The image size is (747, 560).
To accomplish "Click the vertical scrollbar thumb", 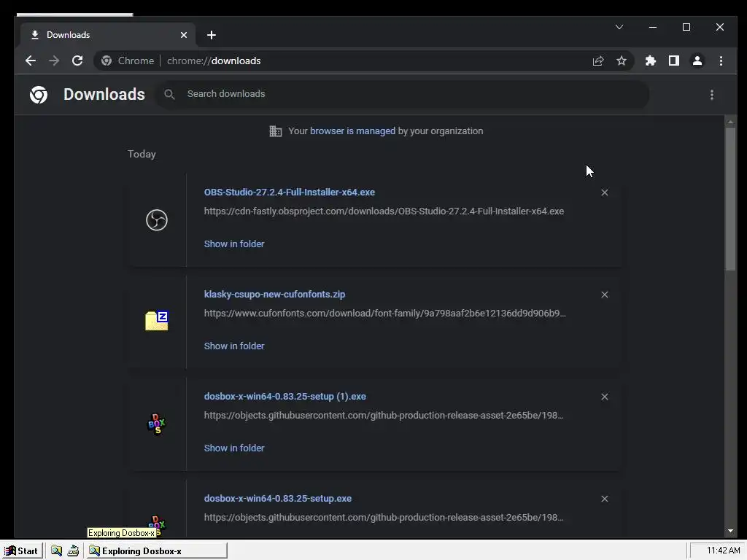I will pyautogui.click(x=730, y=199).
